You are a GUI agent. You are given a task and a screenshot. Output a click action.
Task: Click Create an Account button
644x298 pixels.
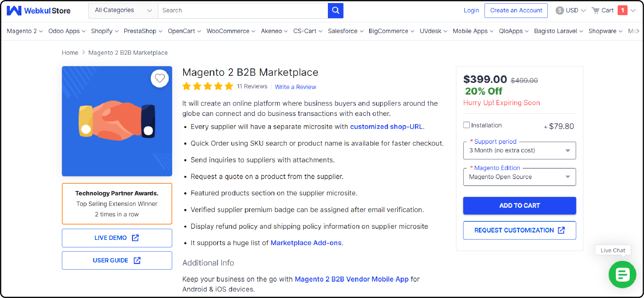tap(516, 11)
